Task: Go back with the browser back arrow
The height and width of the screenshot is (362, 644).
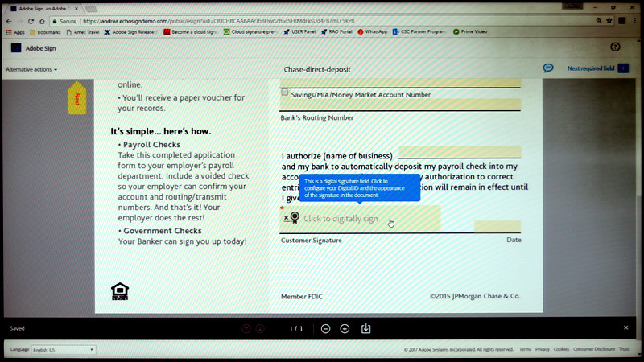Action: [x=9, y=21]
